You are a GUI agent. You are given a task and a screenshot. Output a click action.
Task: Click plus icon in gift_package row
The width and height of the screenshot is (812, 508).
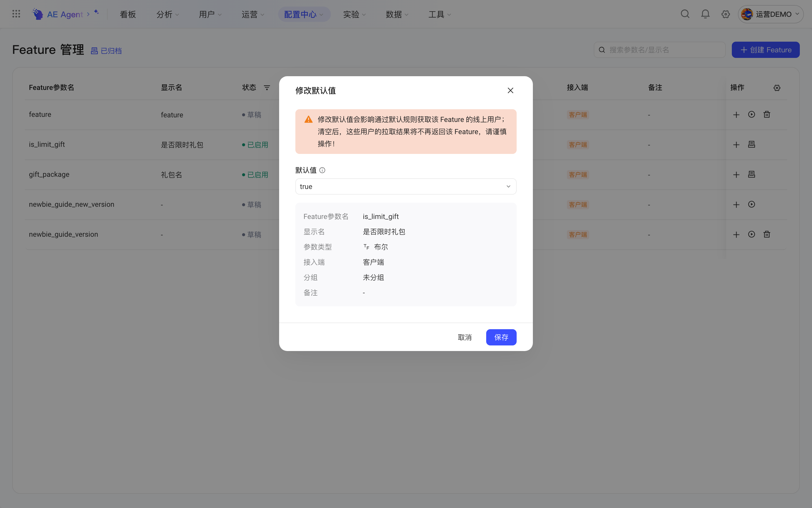736,175
